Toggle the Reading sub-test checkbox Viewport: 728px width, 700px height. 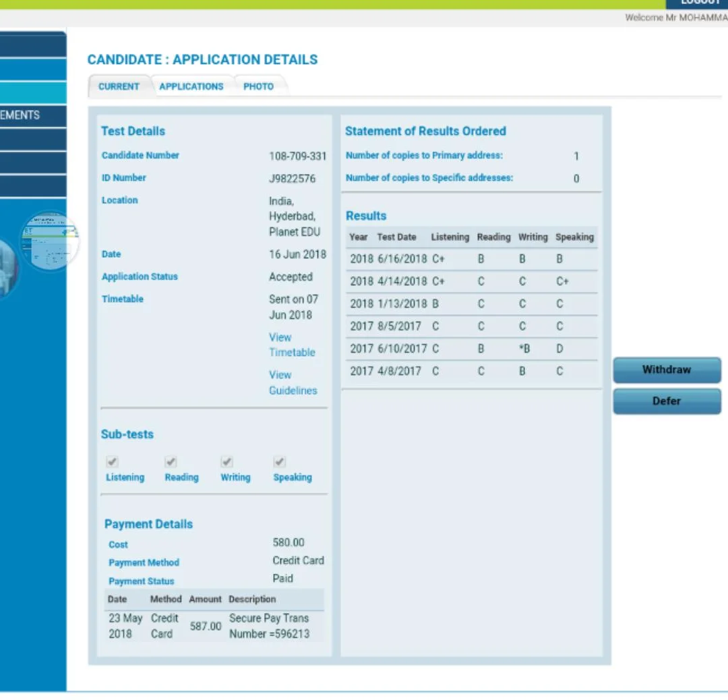point(171,462)
